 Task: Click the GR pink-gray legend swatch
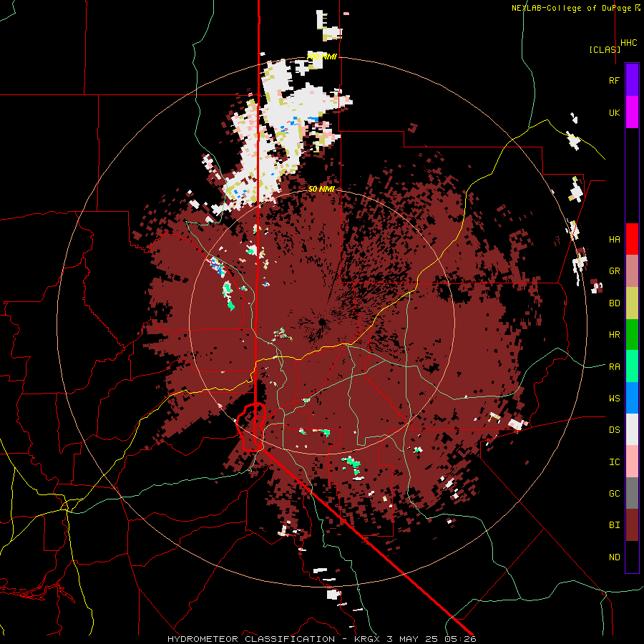click(x=632, y=271)
